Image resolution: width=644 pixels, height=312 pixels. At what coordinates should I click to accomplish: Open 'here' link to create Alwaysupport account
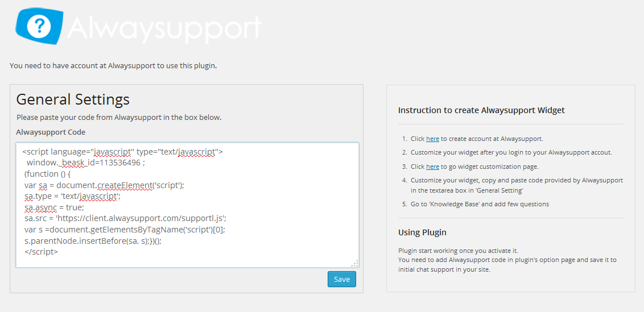[x=432, y=139]
